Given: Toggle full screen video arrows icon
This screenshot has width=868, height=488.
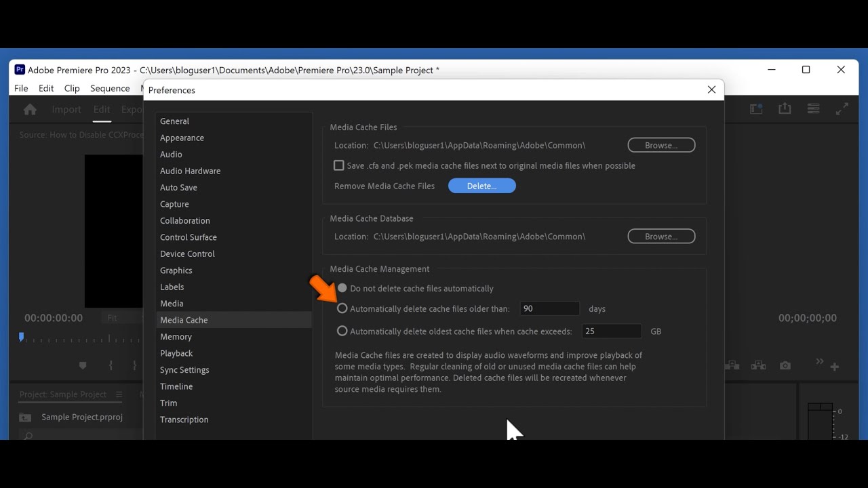Looking at the screenshot, I should (x=842, y=108).
